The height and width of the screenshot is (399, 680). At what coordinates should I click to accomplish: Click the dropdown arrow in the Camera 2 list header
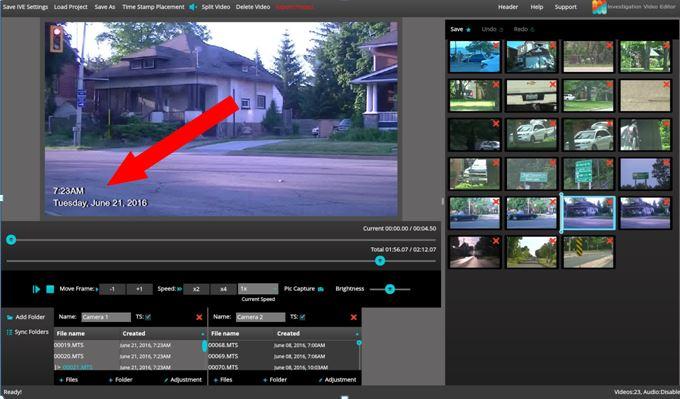pos(357,334)
